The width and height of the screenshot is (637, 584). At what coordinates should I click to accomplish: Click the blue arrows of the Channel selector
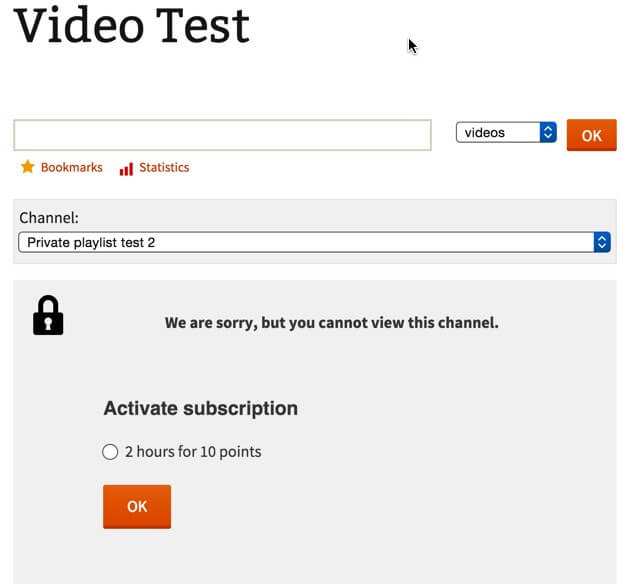tap(601, 242)
